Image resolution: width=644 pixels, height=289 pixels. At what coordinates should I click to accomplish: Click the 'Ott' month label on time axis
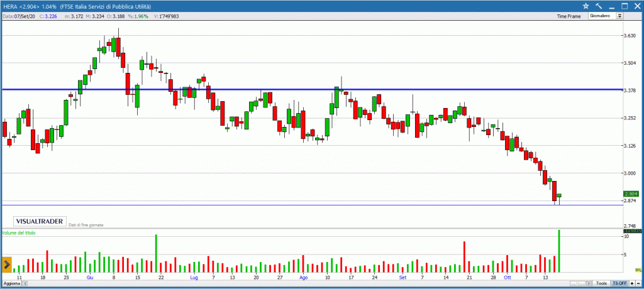508,278
